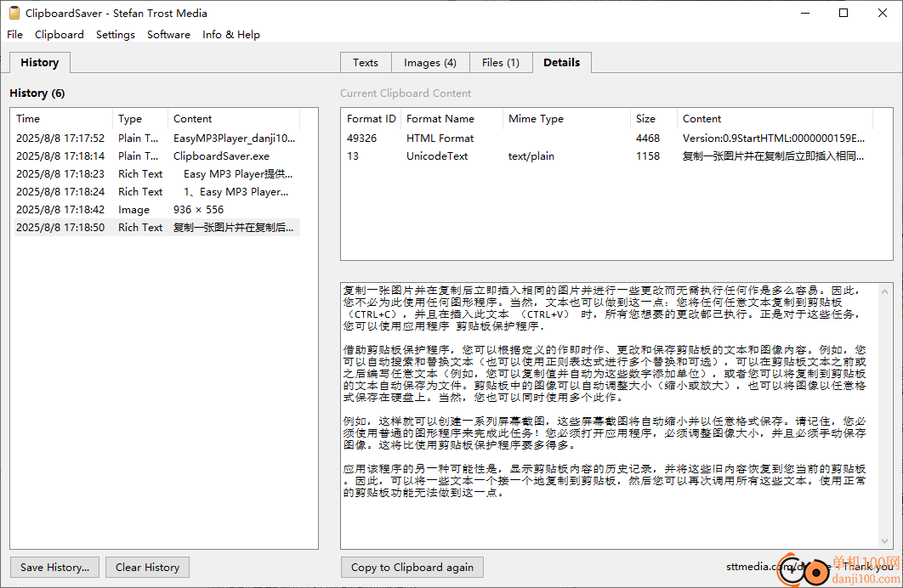Open the File menu

pos(15,35)
